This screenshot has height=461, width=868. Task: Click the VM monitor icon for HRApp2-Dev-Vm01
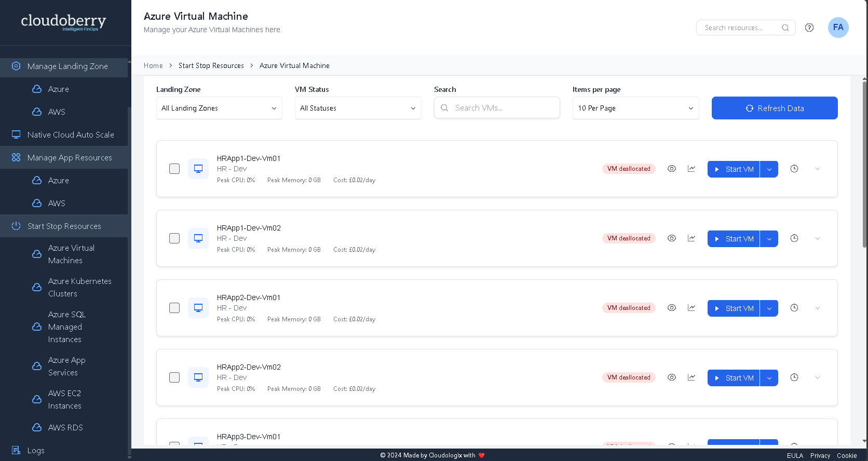pyautogui.click(x=198, y=308)
